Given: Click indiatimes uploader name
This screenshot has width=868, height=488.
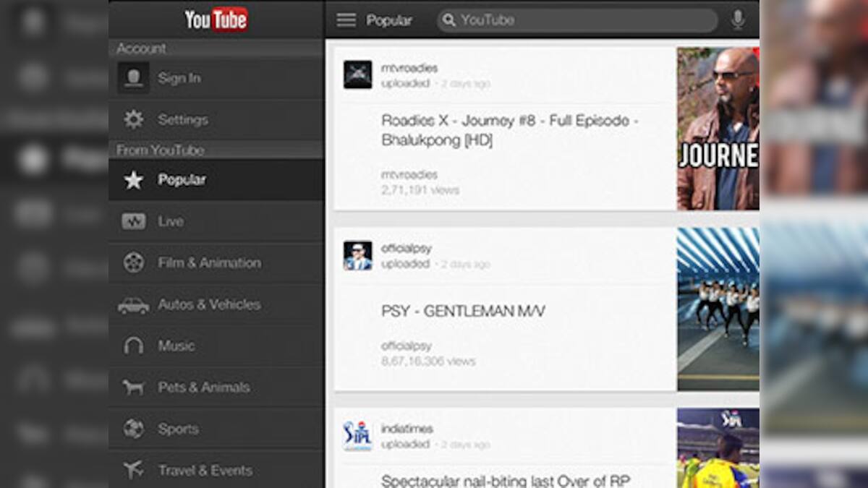Looking at the screenshot, I should [407, 429].
